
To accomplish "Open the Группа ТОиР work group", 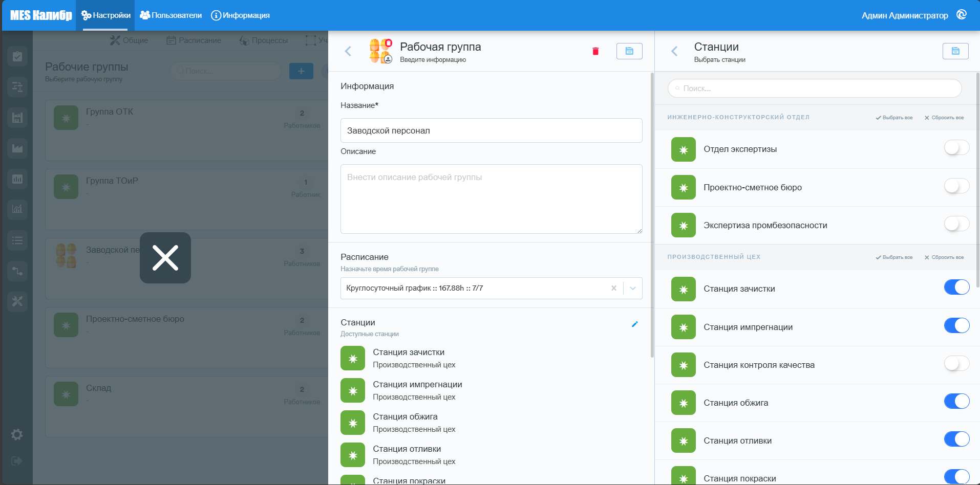I will [186, 200].
